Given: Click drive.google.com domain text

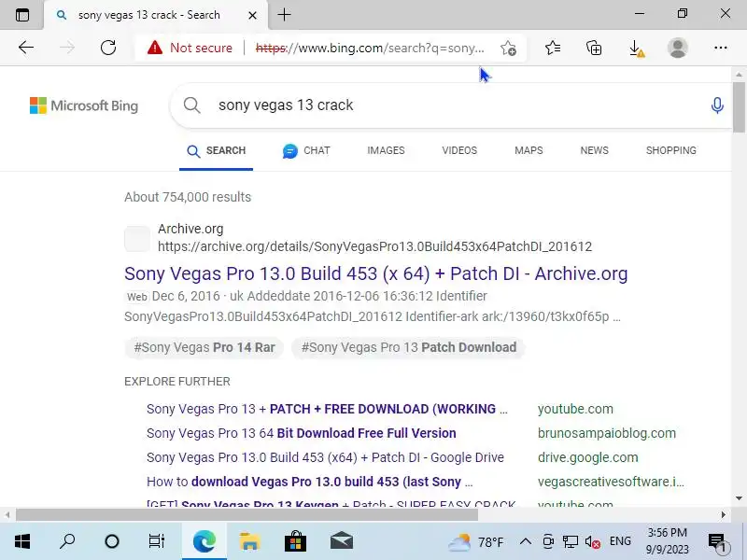Looking at the screenshot, I should (x=588, y=457).
